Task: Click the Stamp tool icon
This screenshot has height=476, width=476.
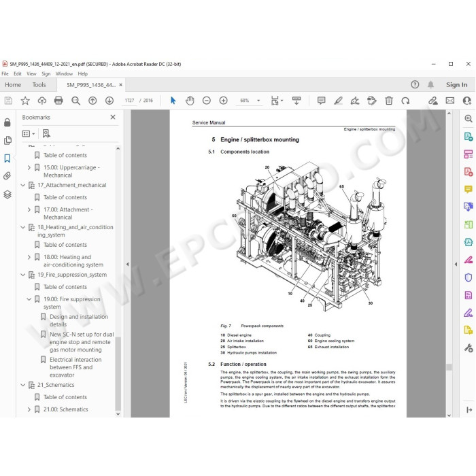Action: [371, 101]
